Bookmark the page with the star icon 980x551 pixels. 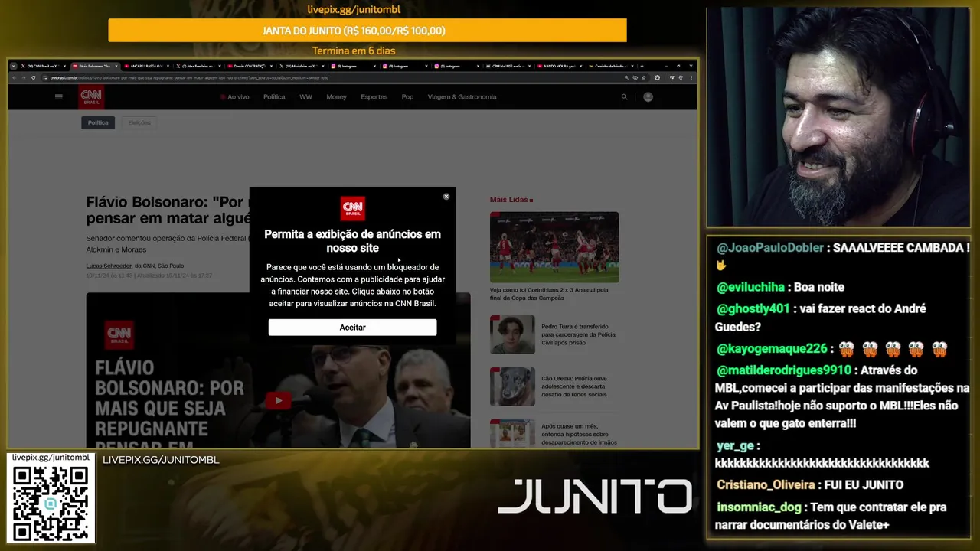point(644,77)
